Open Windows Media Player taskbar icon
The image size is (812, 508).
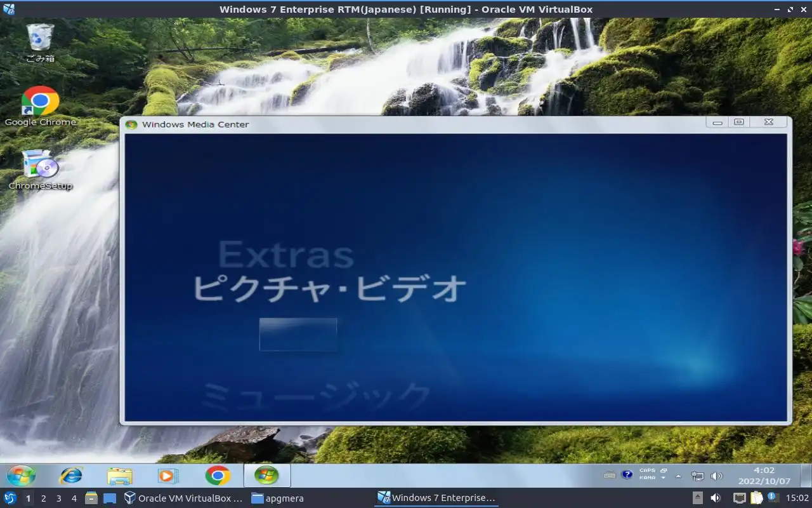tap(168, 476)
